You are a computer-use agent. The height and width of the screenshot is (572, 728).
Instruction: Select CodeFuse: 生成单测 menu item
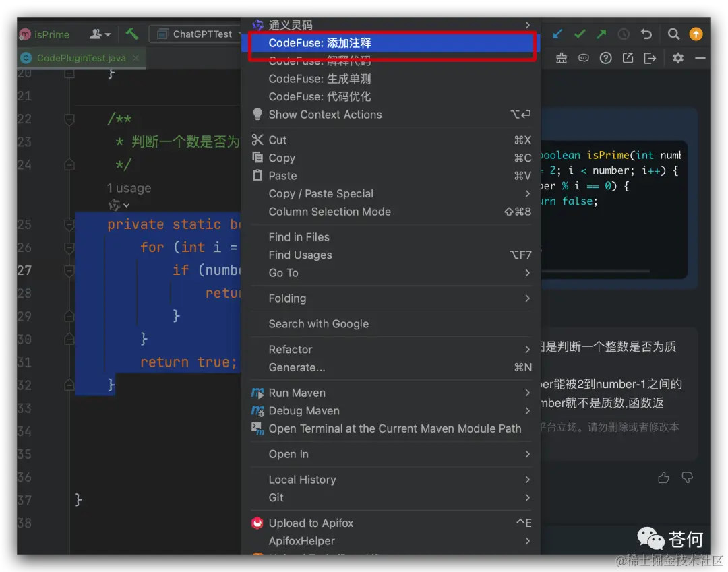390,79
